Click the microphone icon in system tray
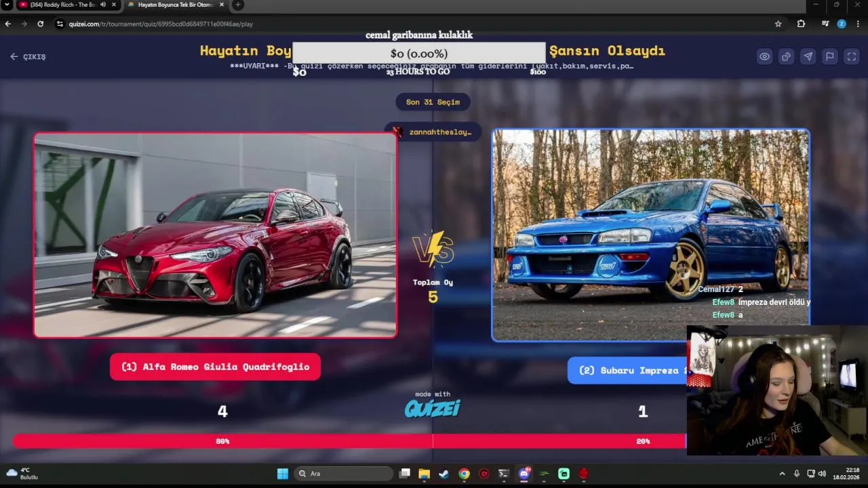868x488 pixels. [x=797, y=474]
